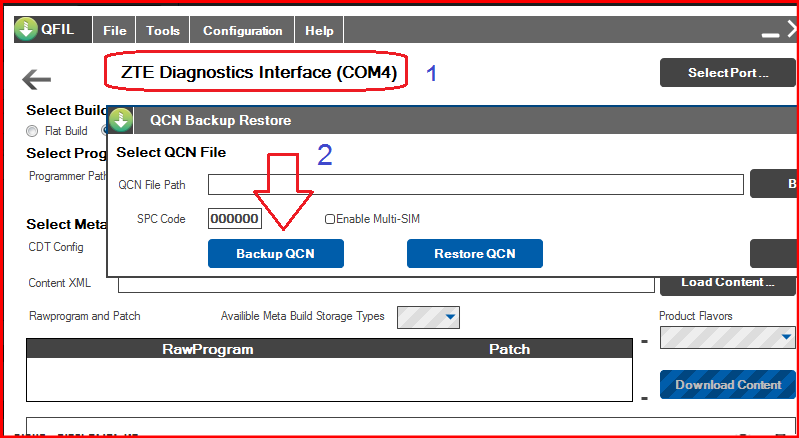Click the Restore QCN button
This screenshot has width=799, height=438.
pyautogui.click(x=474, y=254)
